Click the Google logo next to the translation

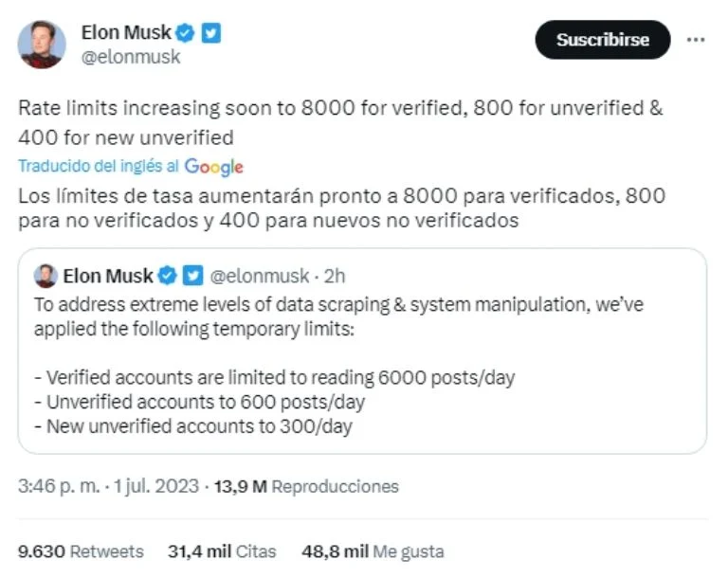[x=214, y=167]
